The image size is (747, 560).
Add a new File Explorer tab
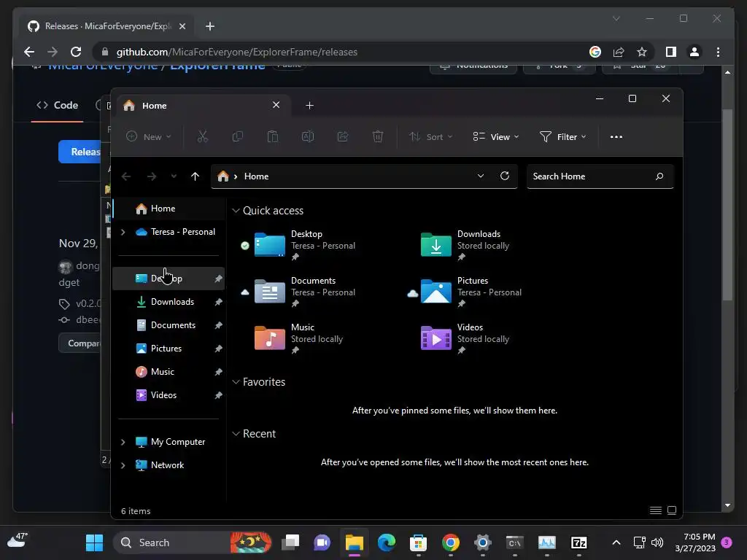[309, 105]
